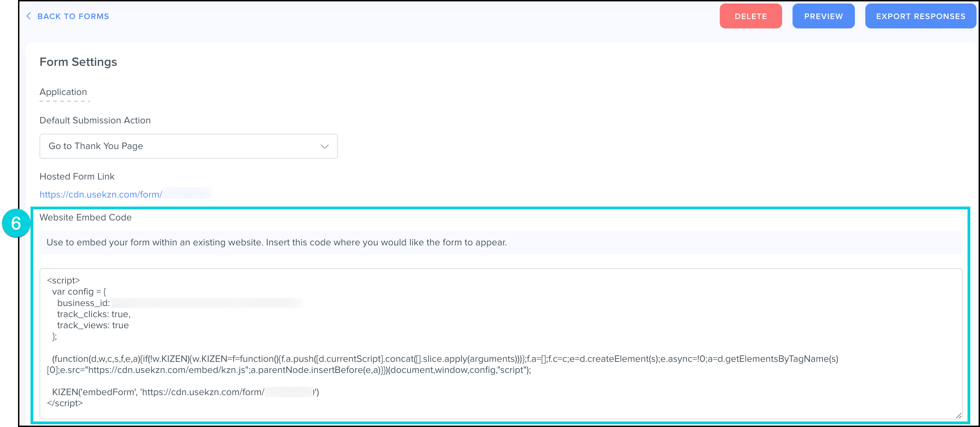Image resolution: width=980 pixels, height=427 pixels.
Task: Go back via BACK TO FORMS link
Action: (x=73, y=16)
